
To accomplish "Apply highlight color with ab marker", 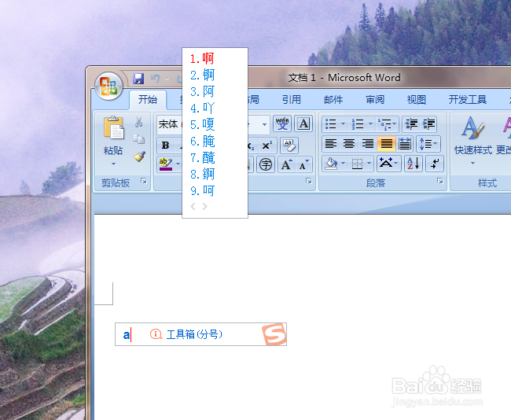I will (166, 164).
